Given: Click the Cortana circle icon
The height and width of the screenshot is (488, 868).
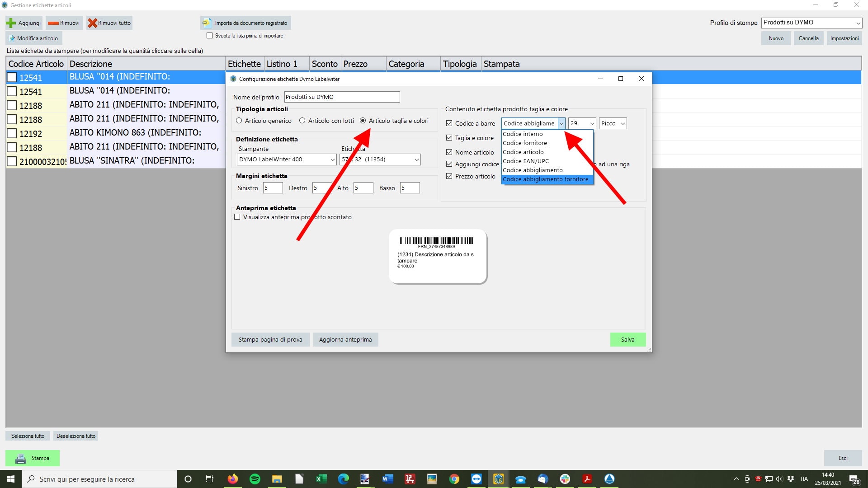Looking at the screenshot, I should [188, 479].
